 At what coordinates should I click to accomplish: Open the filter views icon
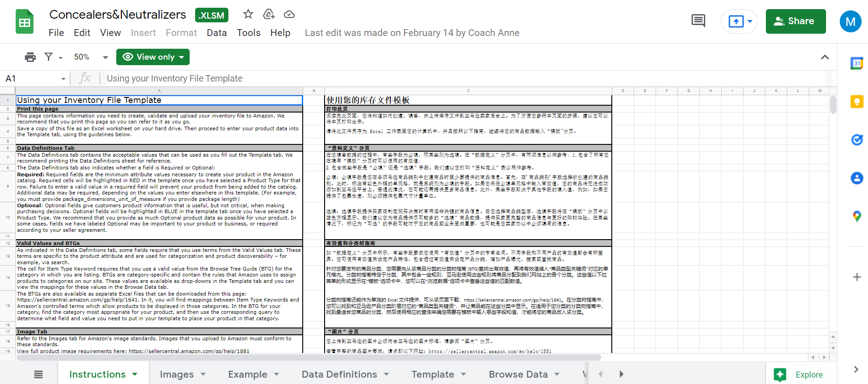48,57
